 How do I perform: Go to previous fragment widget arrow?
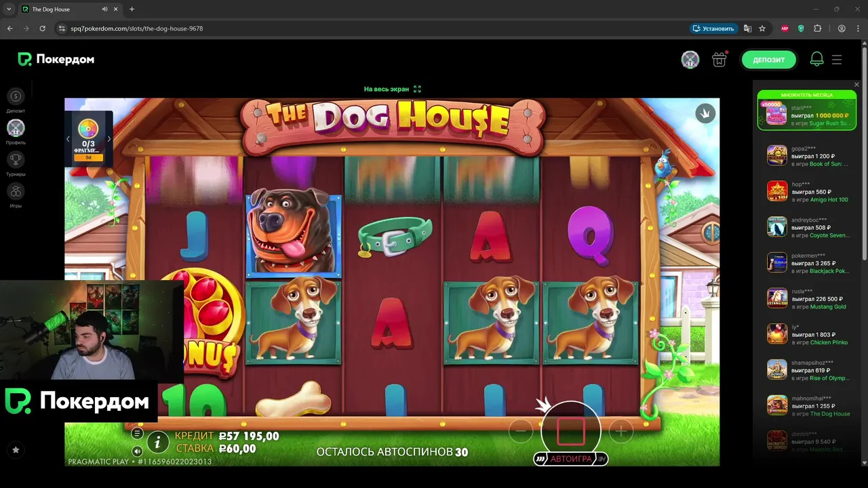coord(68,139)
